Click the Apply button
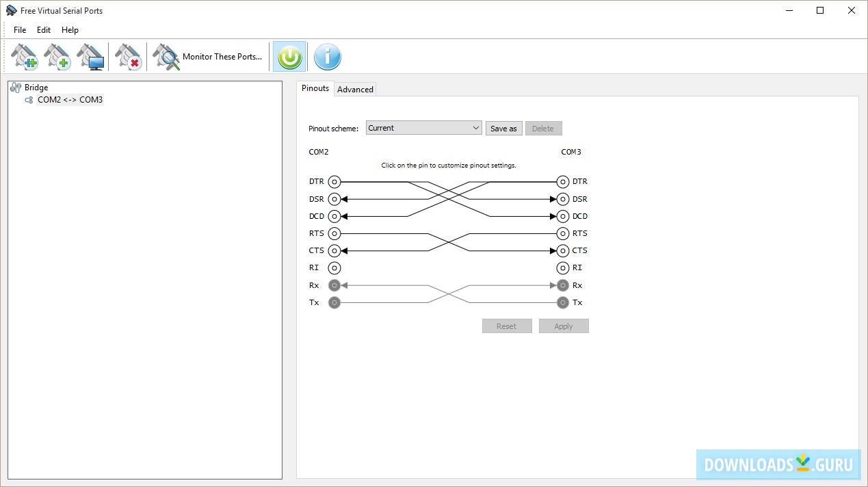 pyautogui.click(x=564, y=326)
